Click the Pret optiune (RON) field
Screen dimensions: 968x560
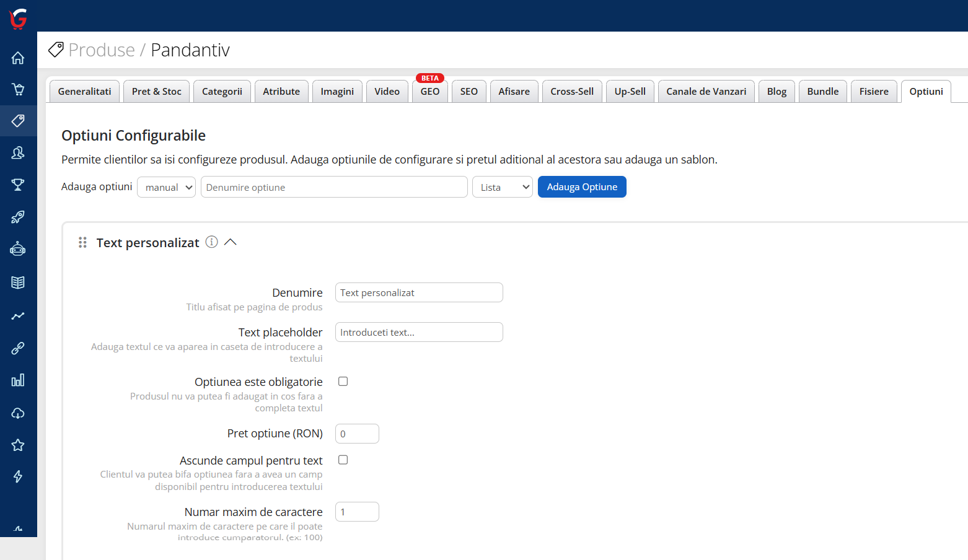(x=357, y=434)
